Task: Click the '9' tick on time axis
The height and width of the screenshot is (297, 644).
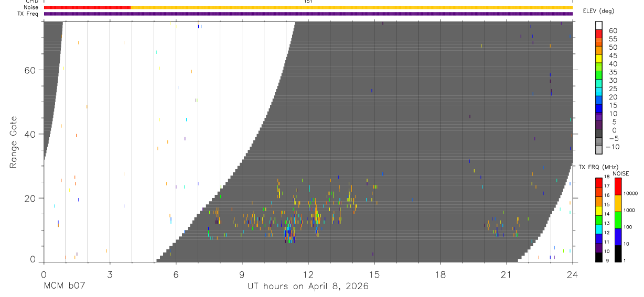Action: click(x=242, y=274)
